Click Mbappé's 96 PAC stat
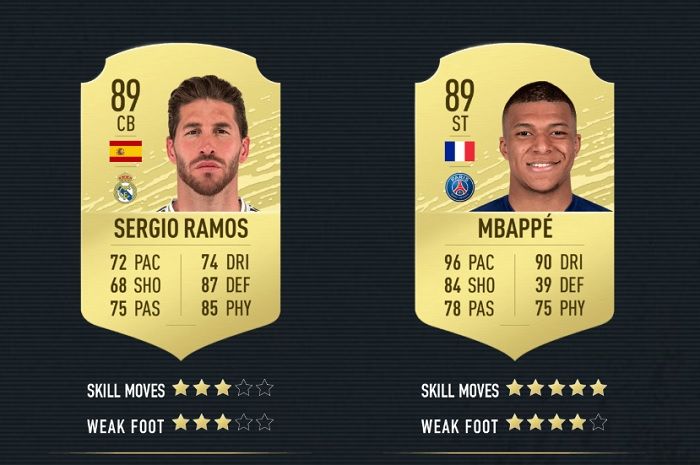The height and width of the screenshot is (465, 700). (x=469, y=262)
